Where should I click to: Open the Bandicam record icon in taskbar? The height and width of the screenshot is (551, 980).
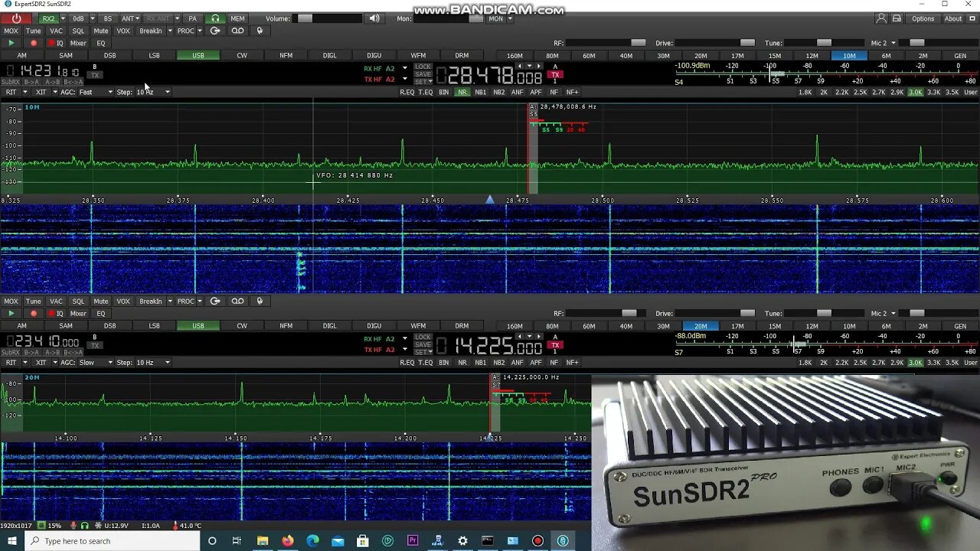tap(537, 540)
